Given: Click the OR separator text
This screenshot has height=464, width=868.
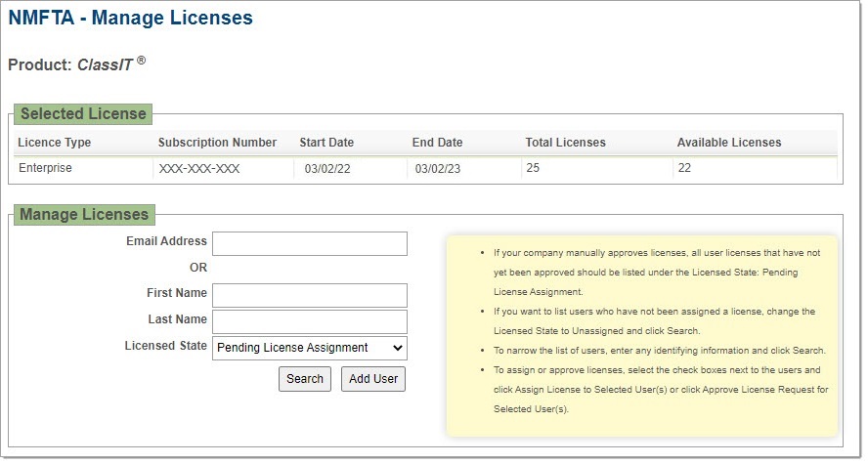Looking at the screenshot, I should pos(198,268).
